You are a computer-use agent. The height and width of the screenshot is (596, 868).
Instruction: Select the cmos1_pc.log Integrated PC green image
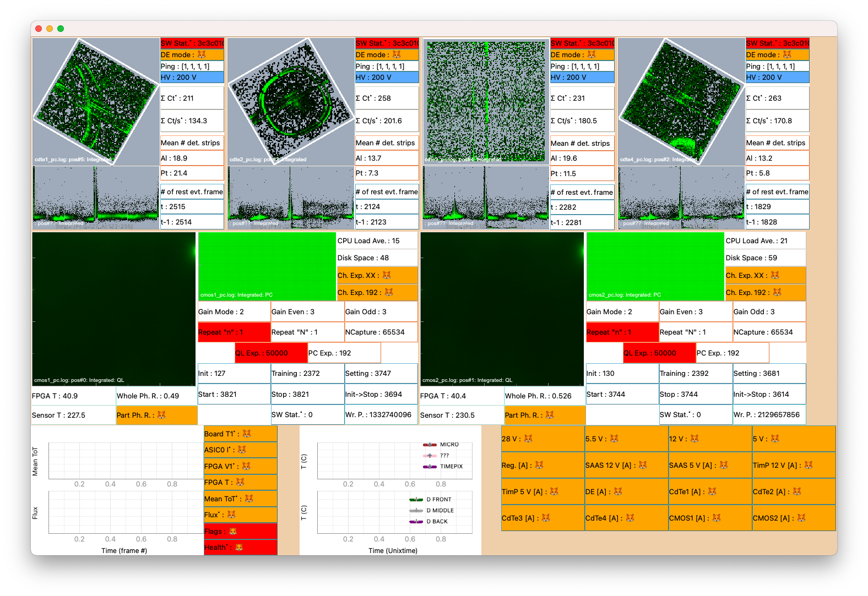(267, 266)
